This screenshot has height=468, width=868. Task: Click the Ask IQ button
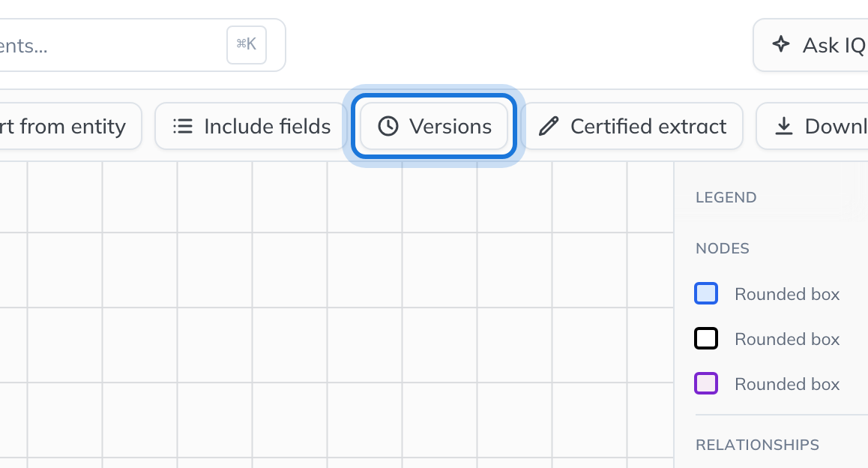pos(811,45)
